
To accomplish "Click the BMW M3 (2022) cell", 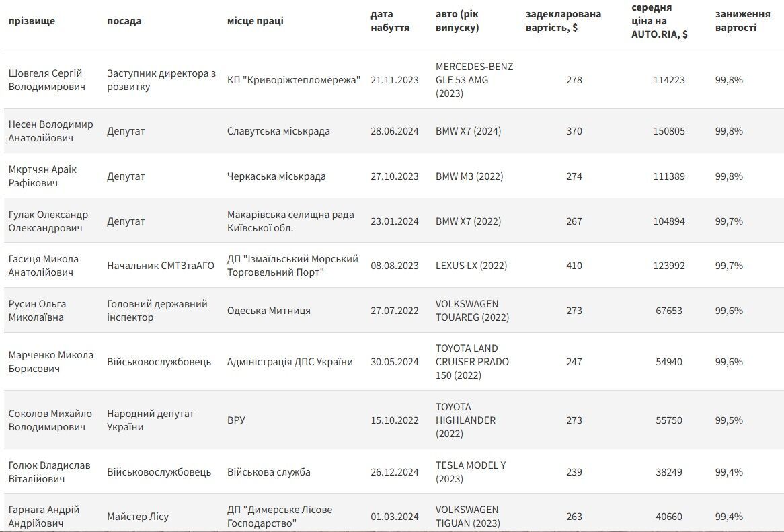I will 469,176.
